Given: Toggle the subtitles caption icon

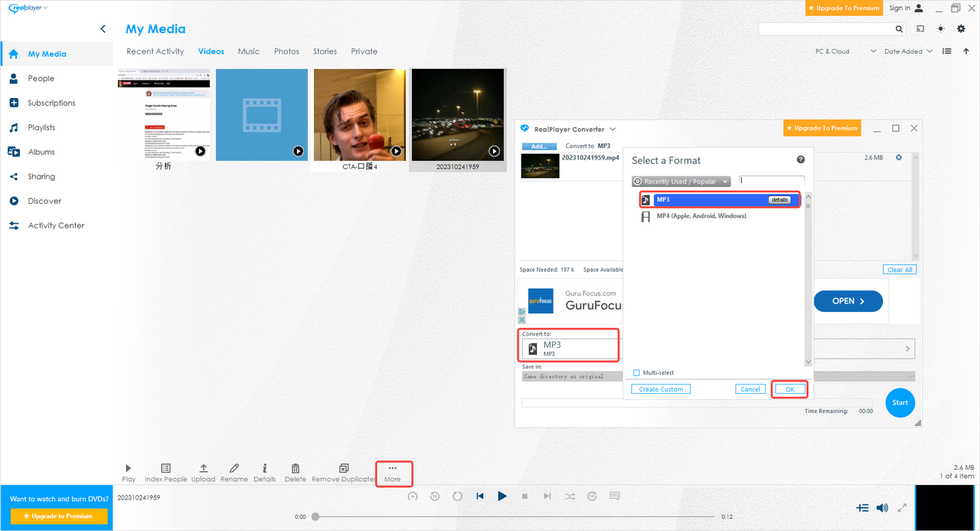Looking at the screenshot, I should point(615,496).
